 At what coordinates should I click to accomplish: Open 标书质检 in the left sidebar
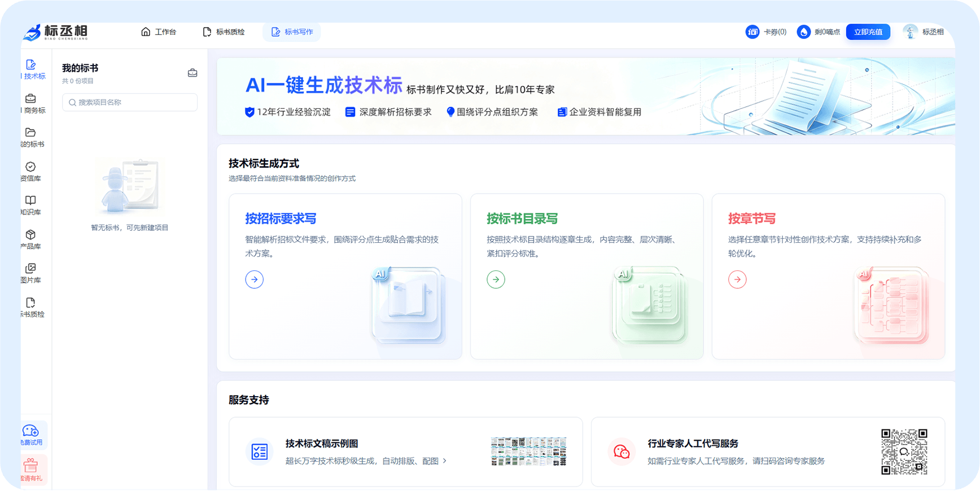click(x=33, y=308)
